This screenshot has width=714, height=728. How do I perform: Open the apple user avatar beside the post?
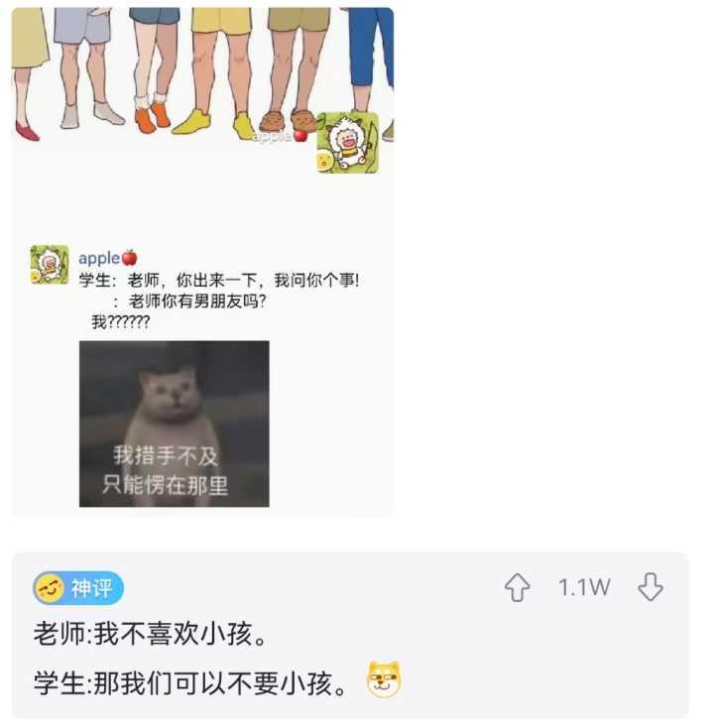(x=50, y=265)
